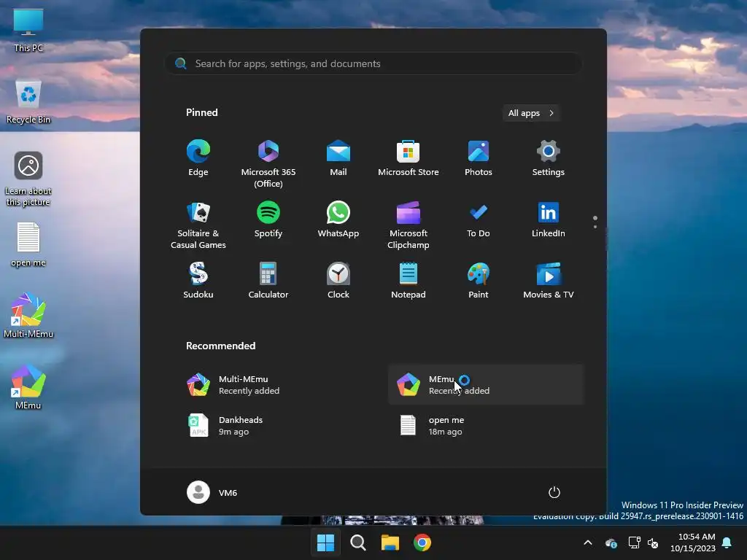Click the muted volume tray icon

pos(653,542)
